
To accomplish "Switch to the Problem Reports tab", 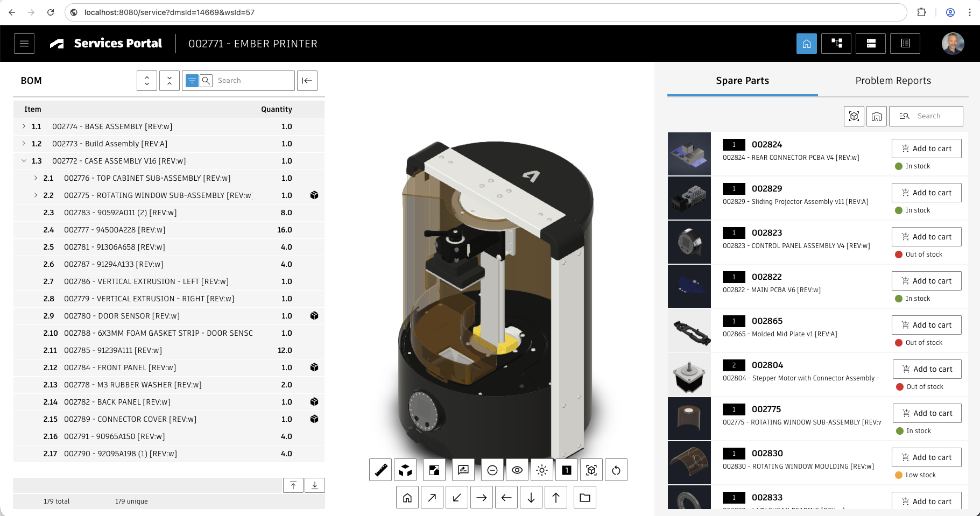I will click(893, 81).
